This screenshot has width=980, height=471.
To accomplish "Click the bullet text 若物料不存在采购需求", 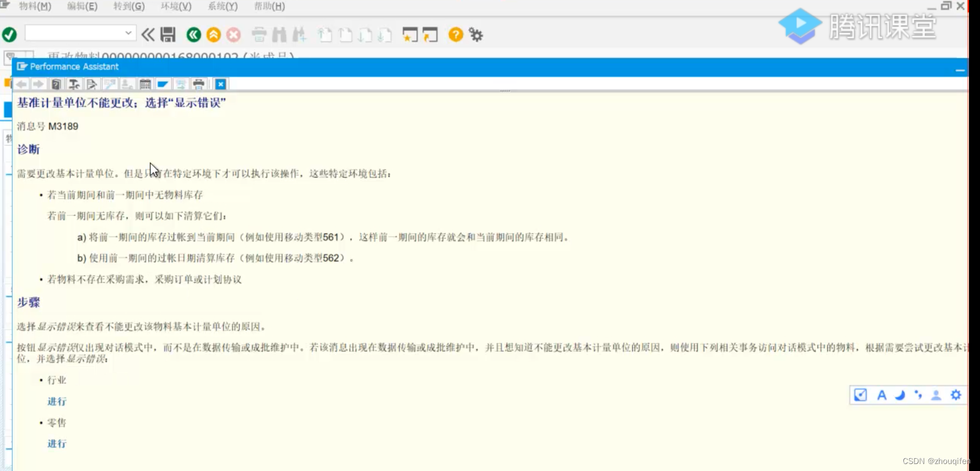I will 144,279.
